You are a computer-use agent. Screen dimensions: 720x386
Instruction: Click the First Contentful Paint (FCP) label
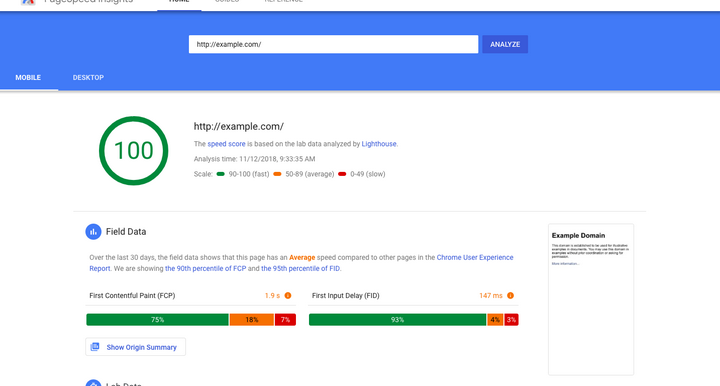[x=132, y=296]
